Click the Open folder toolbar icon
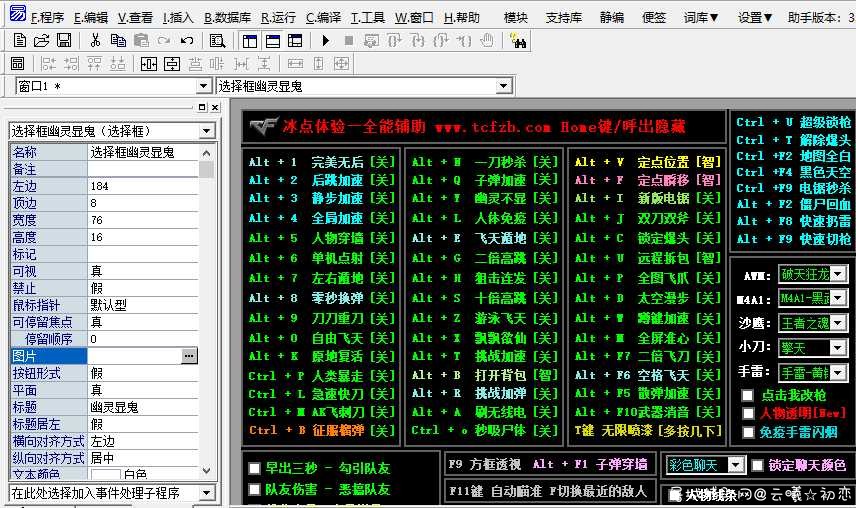856x508 pixels. pos(41,40)
